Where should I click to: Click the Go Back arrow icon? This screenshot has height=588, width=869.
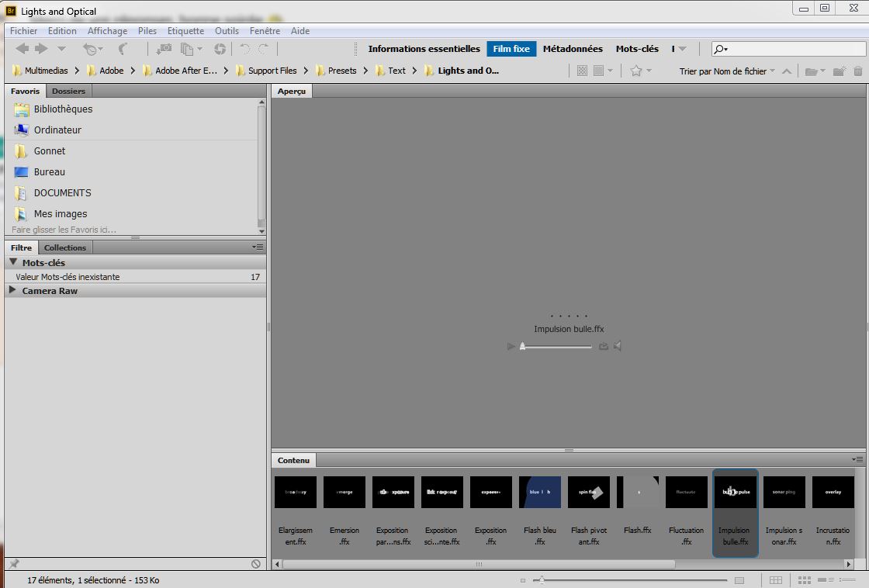click(22, 49)
